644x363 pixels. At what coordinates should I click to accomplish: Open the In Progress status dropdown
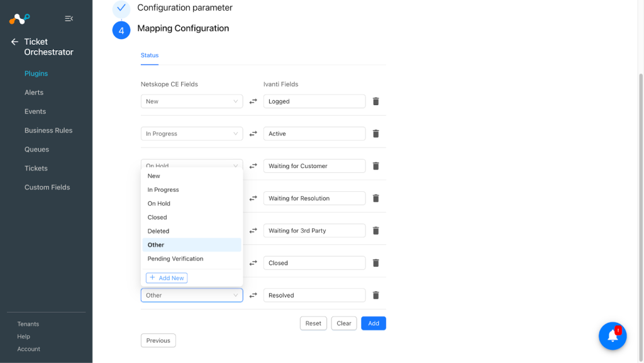pyautogui.click(x=192, y=133)
